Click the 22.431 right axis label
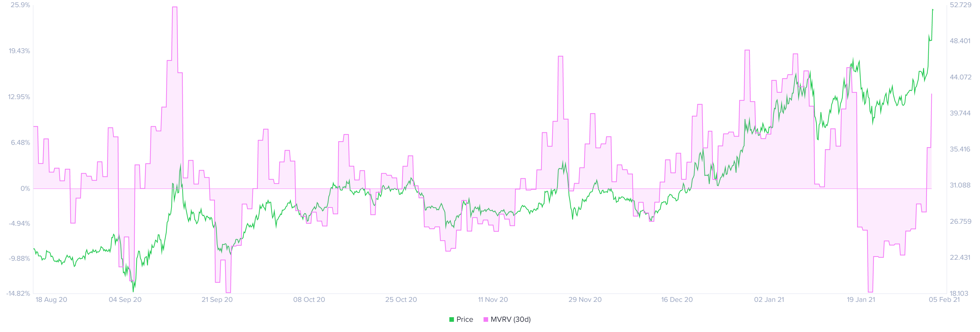 pos(960,257)
